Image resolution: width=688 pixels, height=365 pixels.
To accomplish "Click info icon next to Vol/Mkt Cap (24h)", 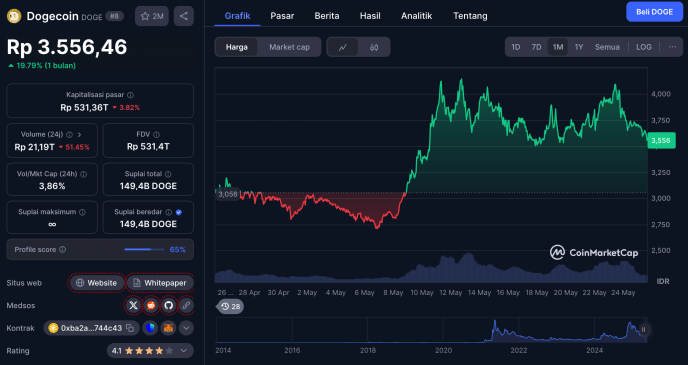I will tap(83, 174).
